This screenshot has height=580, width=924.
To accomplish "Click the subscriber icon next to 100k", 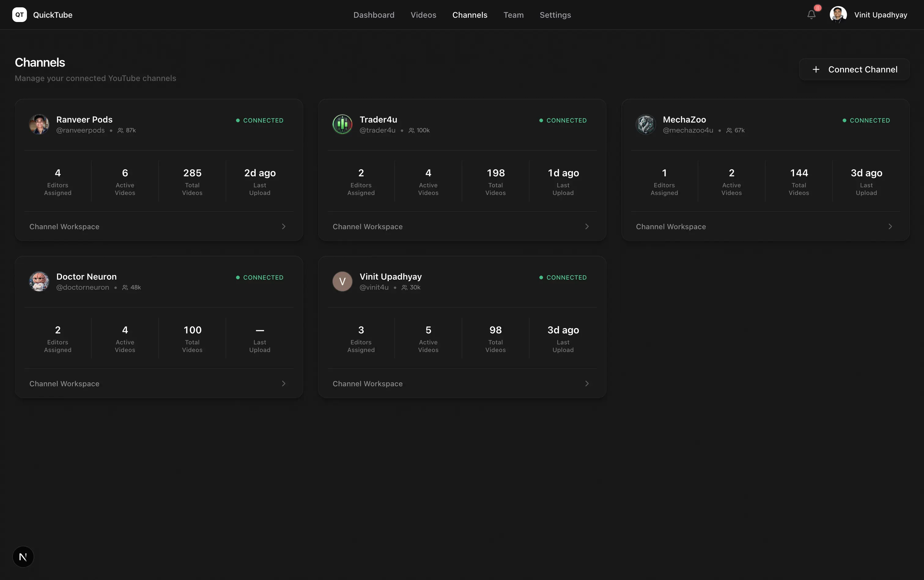I will click(411, 130).
